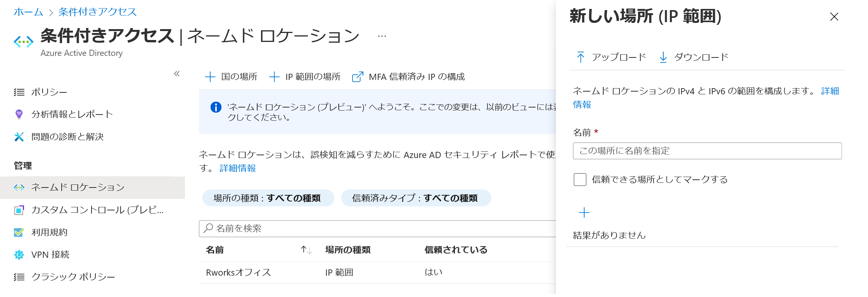Focus the 名前 input field
Viewport: 868px width, 297px height.
707,151
